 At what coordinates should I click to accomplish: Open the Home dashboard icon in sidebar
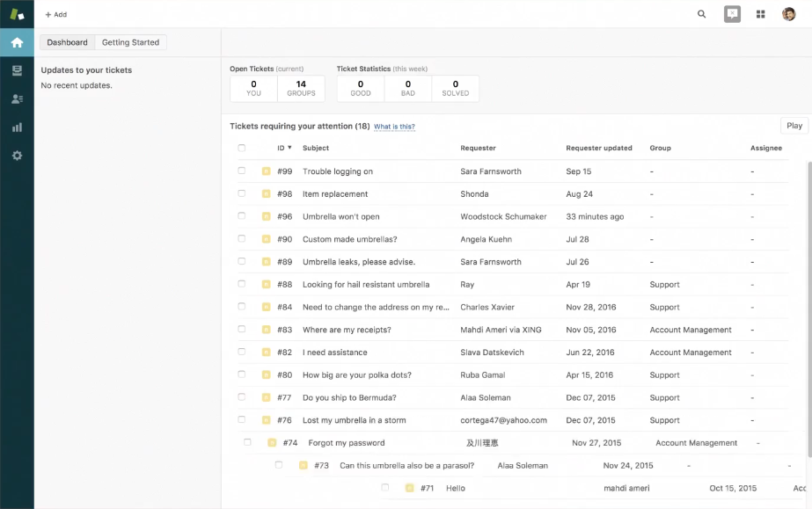(17, 42)
